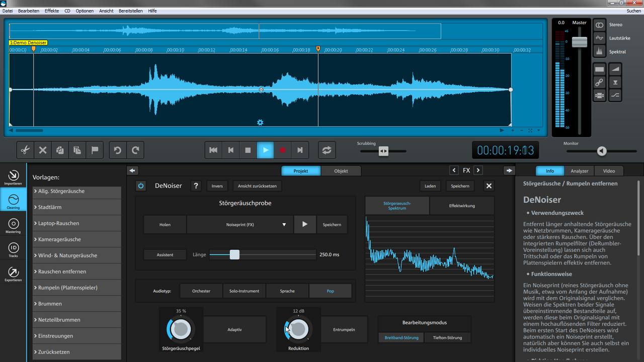Click the Assistent button

tap(165, 254)
